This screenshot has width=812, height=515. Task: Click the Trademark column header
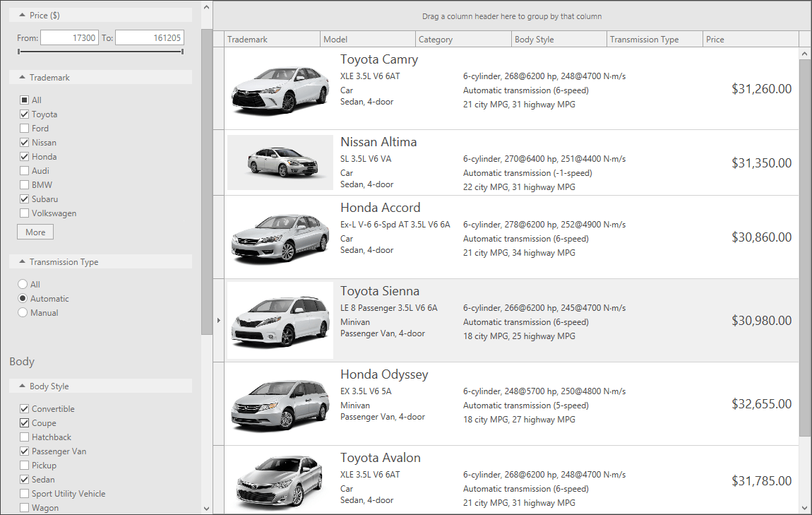[272, 40]
